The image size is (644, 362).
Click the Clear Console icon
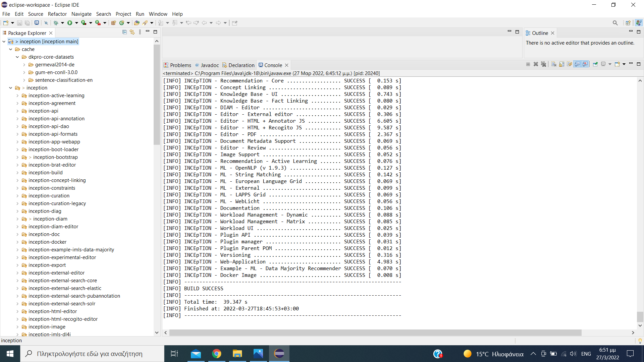point(554,64)
